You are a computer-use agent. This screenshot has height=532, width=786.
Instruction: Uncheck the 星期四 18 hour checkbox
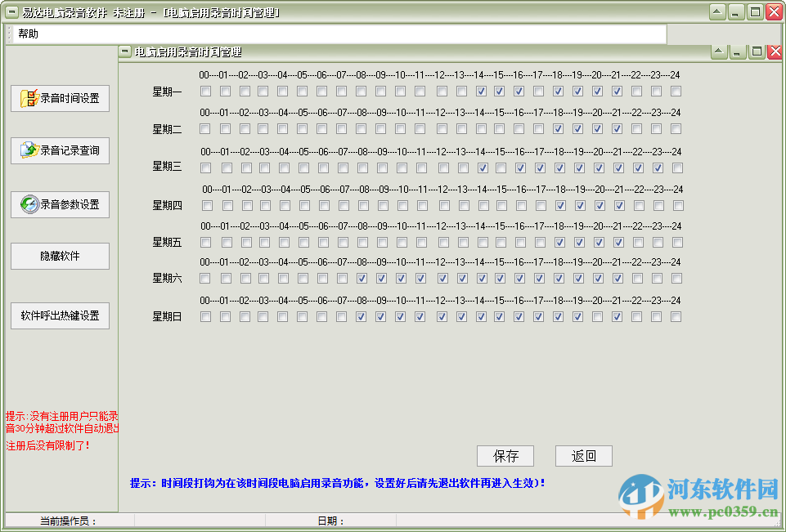pos(560,205)
